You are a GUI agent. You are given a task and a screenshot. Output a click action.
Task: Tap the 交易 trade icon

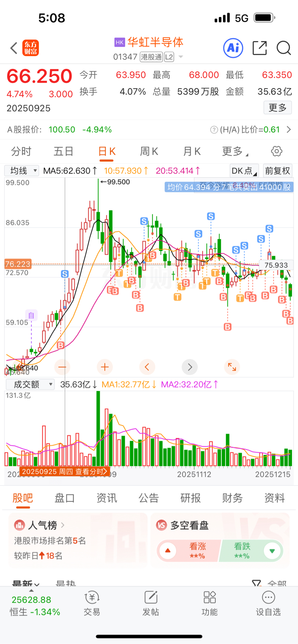92,604
